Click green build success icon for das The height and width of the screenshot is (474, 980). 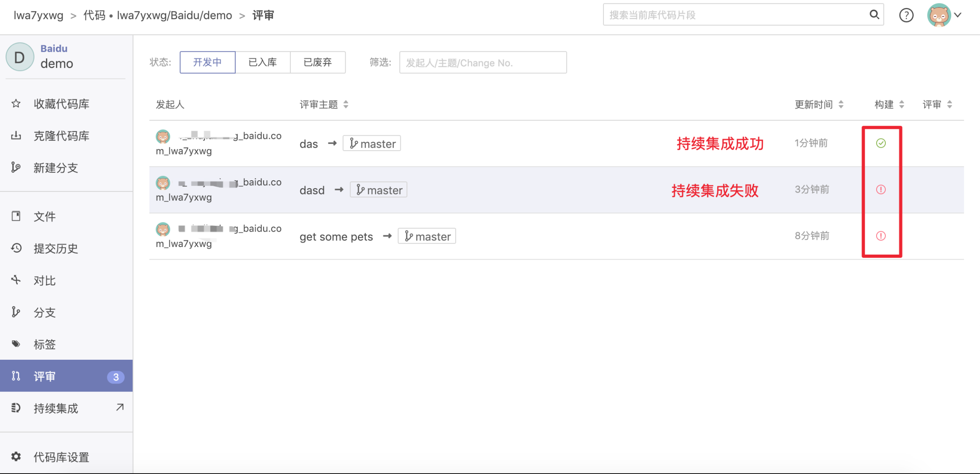tap(881, 143)
